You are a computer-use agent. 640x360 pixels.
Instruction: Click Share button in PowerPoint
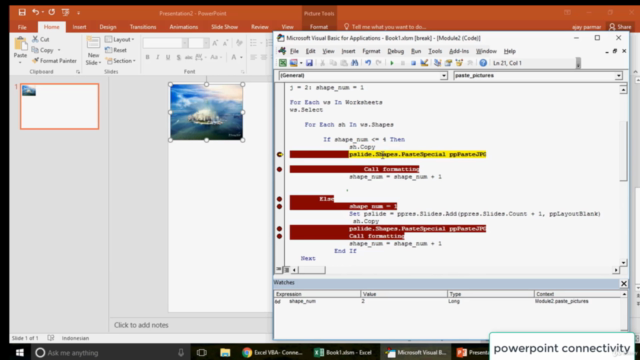(620, 27)
